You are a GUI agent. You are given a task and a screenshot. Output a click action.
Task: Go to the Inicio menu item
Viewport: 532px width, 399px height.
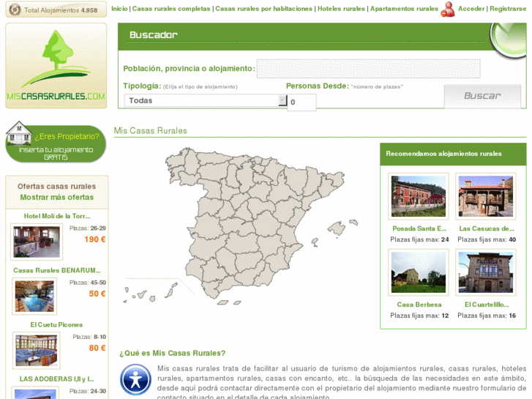(x=119, y=9)
